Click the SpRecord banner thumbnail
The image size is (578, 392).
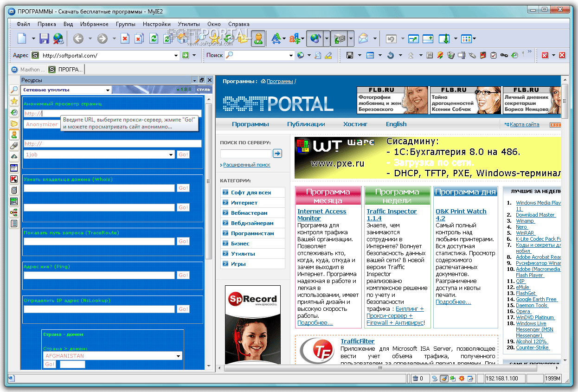(253, 324)
